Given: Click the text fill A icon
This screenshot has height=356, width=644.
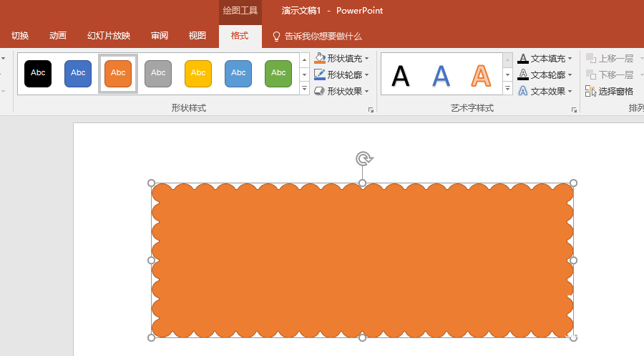Looking at the screenshot, I should pos(523,58).
